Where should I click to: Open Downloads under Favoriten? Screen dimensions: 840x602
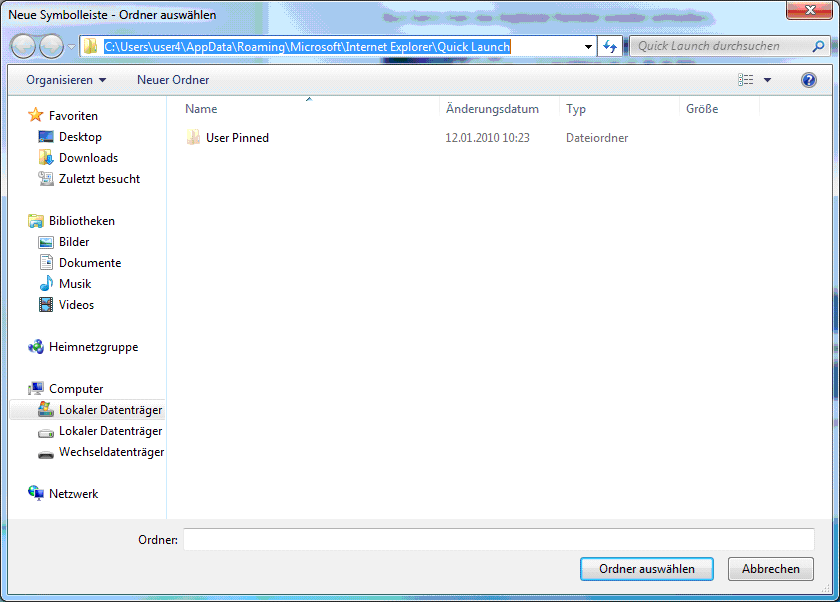pos(88,158)
